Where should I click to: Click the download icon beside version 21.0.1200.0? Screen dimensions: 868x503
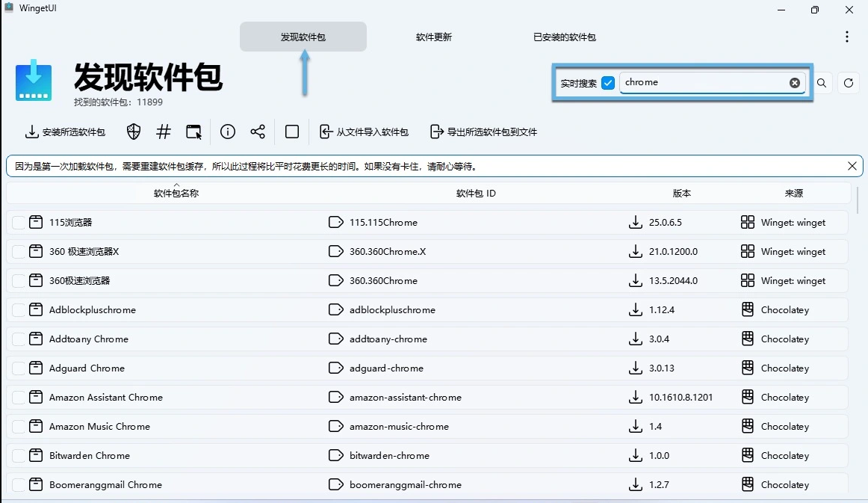(x=636, y=251)
